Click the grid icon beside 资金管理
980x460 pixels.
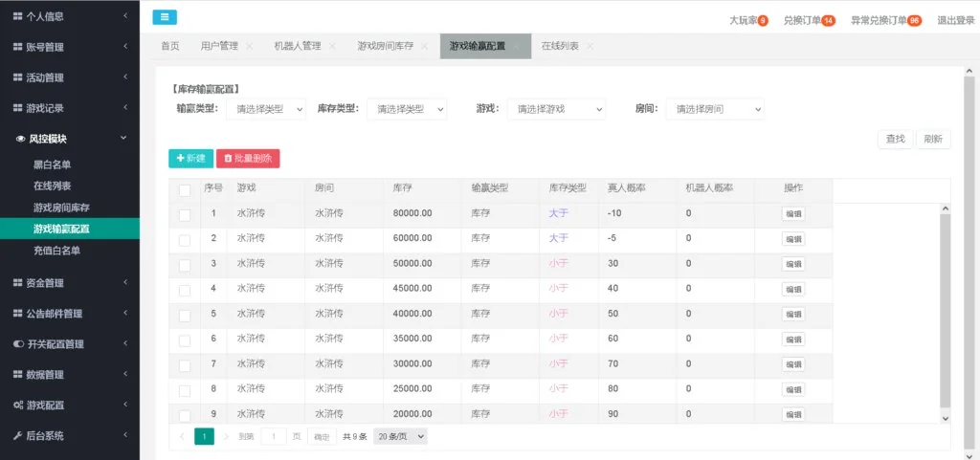(18, 283)
